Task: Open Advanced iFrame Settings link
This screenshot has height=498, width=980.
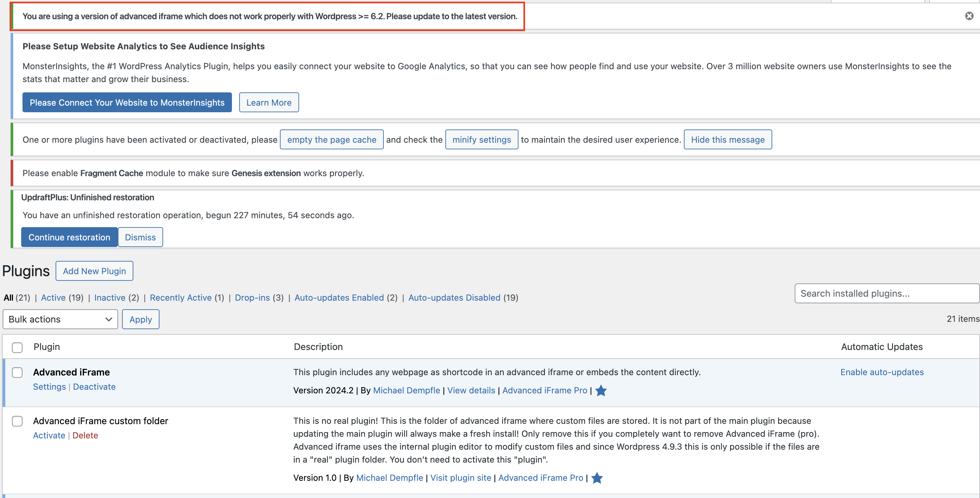Action: [x=49, y=387]
